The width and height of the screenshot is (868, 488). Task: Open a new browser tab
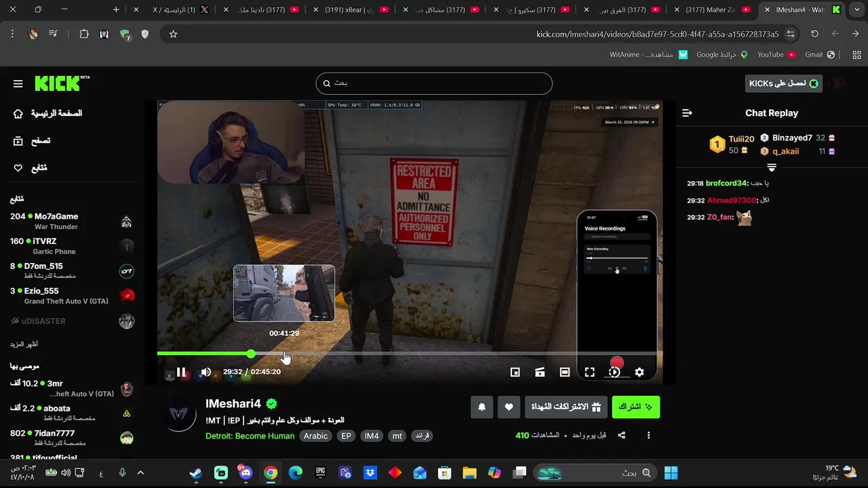point(116,10)
